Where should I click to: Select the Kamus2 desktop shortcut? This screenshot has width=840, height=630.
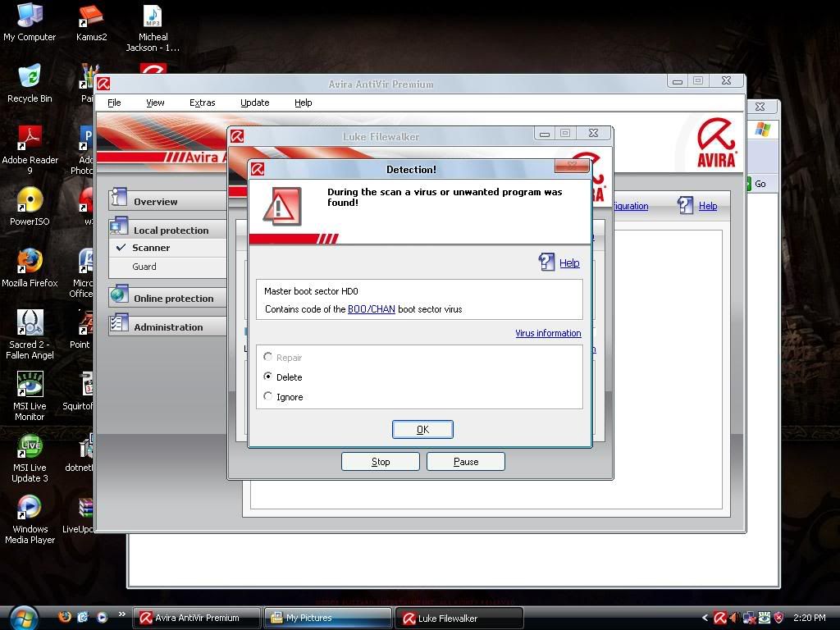coord(91,22)
